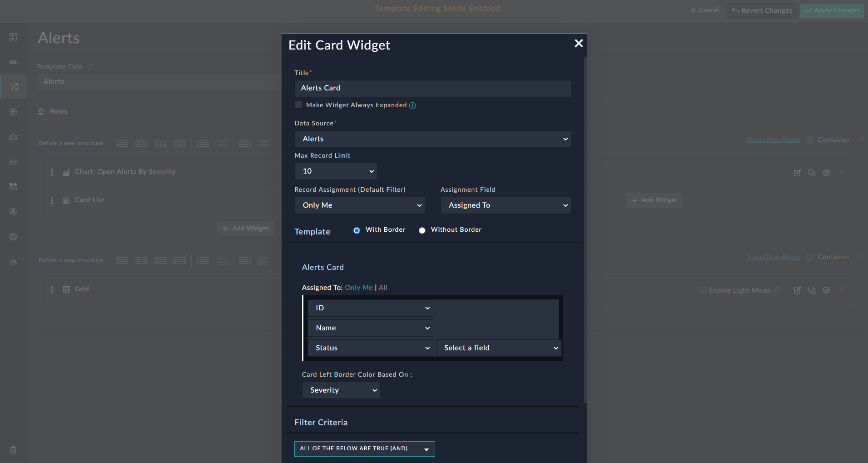
Task: Check Make Widget Always Expanded
Action: pos(298,105)
